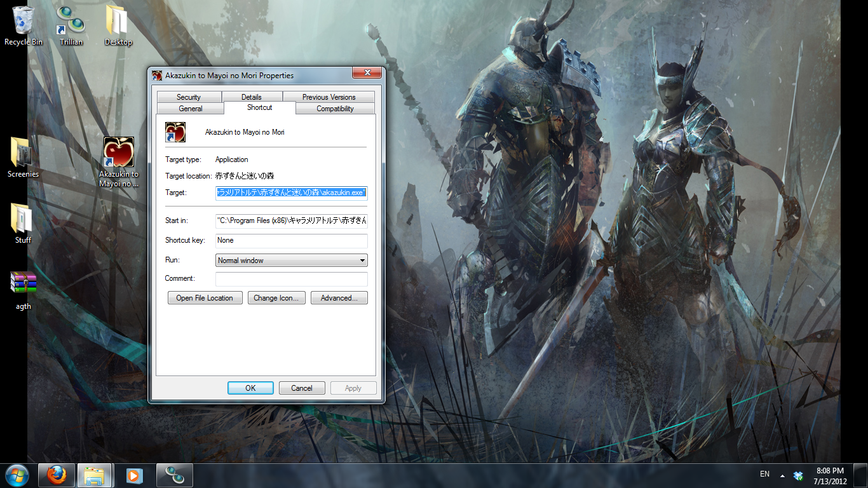Click into the Start in field
This screenshot has height=488, width=868.
pos(292,220)
